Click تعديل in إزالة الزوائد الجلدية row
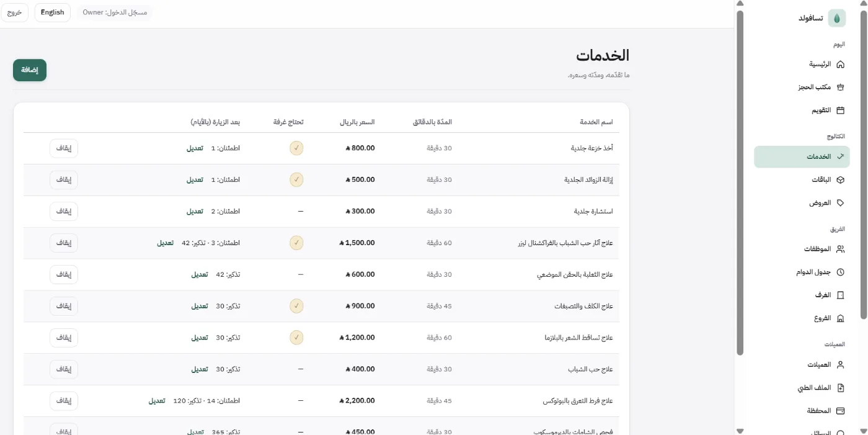868x435 pixels. 195,180
